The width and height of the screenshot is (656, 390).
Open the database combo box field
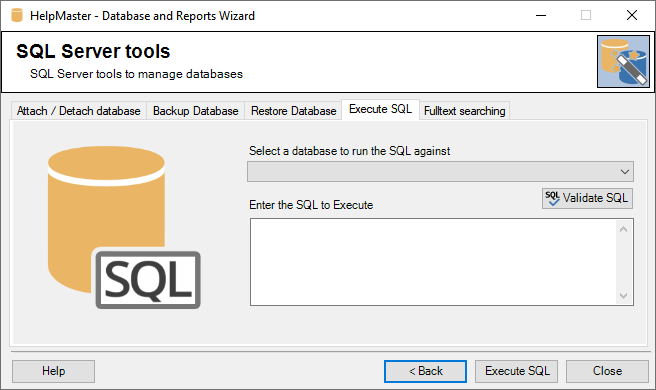[440, 172]
